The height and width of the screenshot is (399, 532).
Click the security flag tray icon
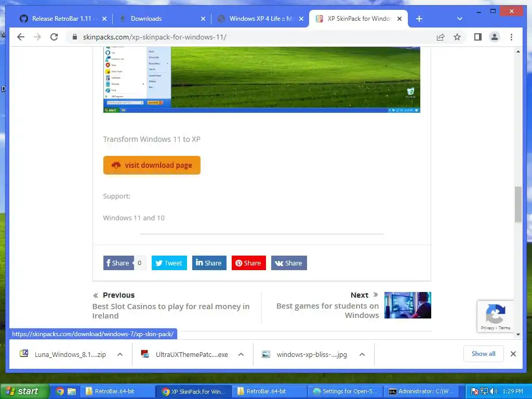(475, 392)
